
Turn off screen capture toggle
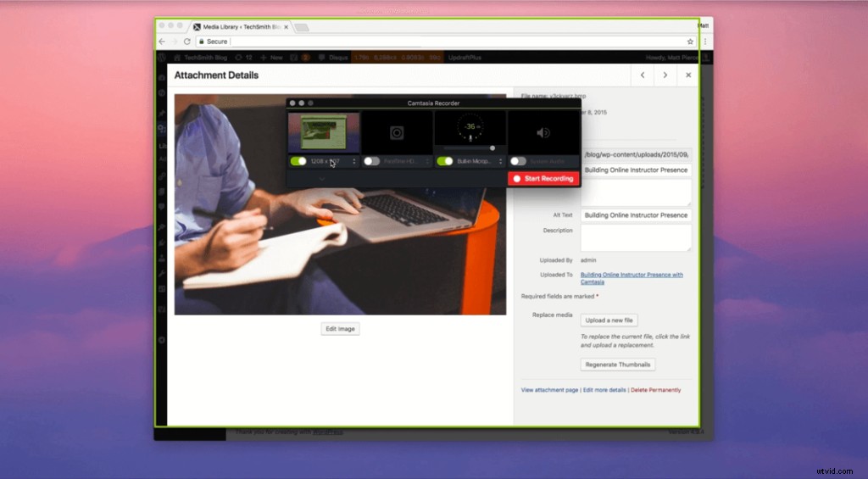[x=298, y=161]
